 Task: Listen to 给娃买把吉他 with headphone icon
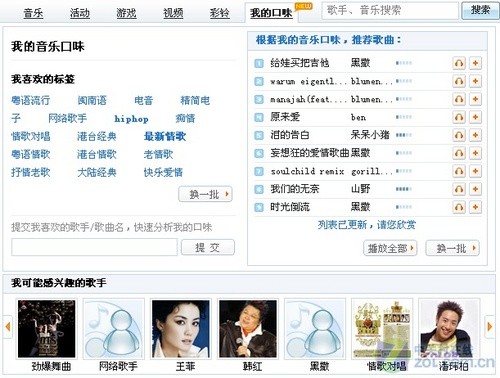point(459,63)
